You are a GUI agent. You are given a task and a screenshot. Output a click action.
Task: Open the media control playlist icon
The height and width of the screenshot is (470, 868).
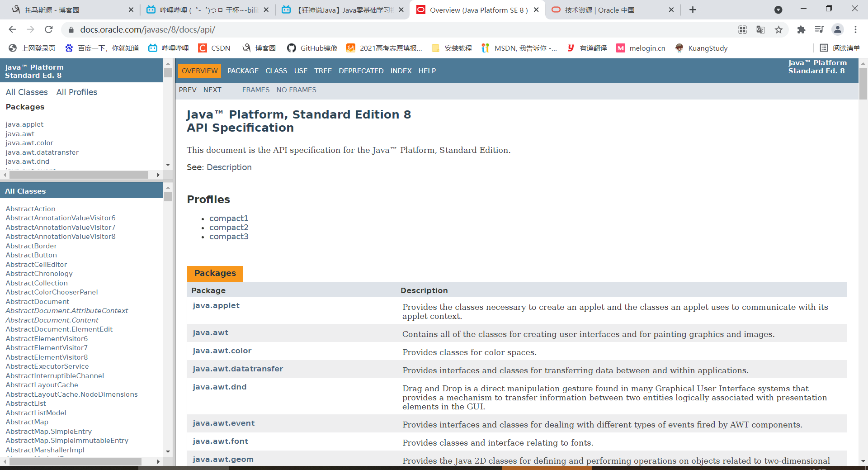coord(819,29)
